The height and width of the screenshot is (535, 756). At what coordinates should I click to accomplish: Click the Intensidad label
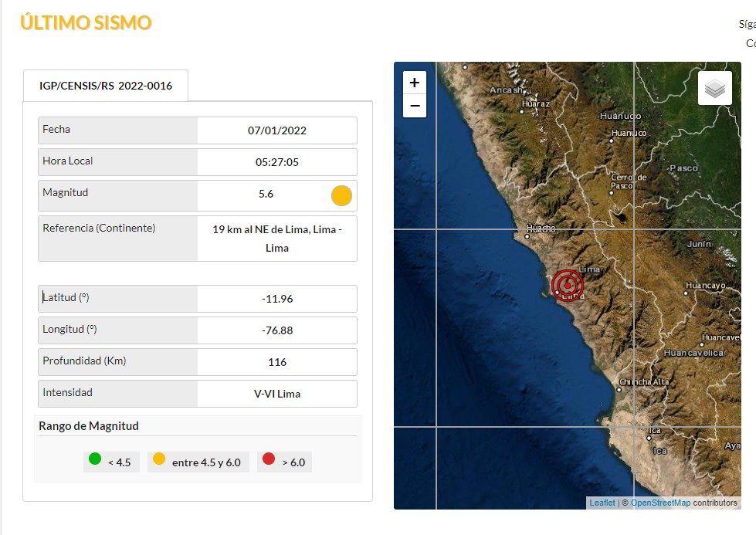pyautogui.click(x=67, y=392)
